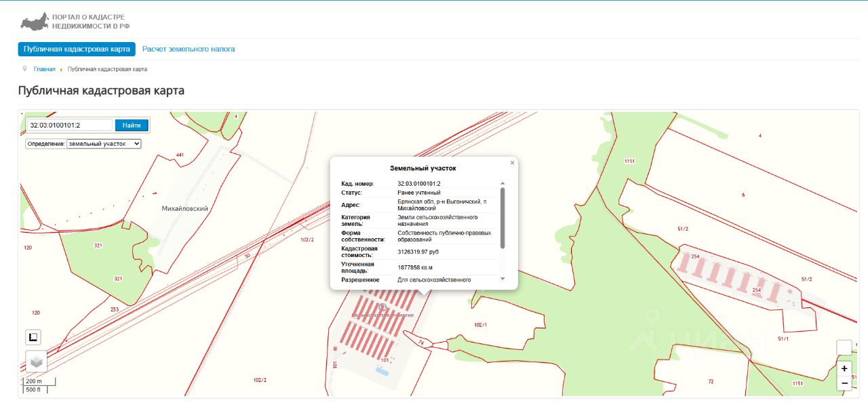
Task: Click the Кад. номер label in popup
Action: [357, 184]
